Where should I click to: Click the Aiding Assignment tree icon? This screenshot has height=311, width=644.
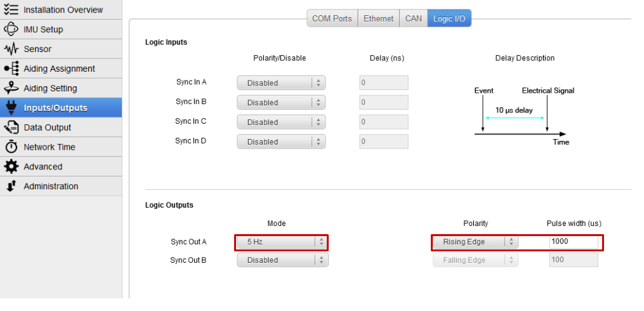tap(11, 69)
